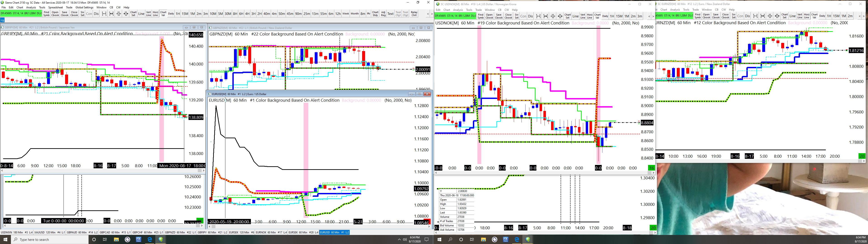Image resolution: width=868 pixels, height=244 pixels.
Task: Click Dis to disconnect in the USDNOK window
Action: [530, 16]
